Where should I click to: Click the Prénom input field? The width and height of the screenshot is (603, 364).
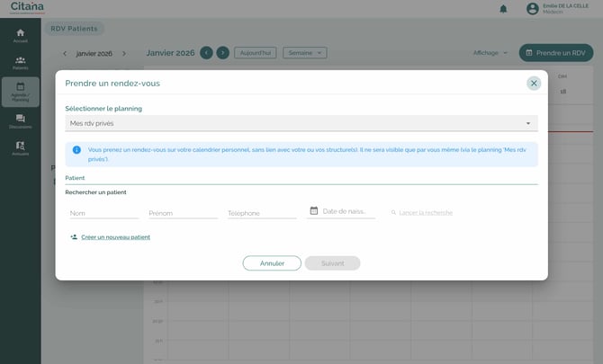pos(183,213)
